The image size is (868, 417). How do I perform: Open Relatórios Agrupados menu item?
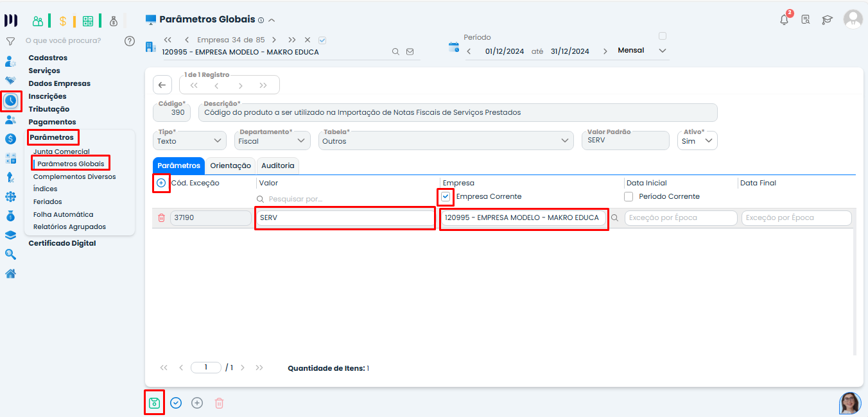tap(69, 226)
